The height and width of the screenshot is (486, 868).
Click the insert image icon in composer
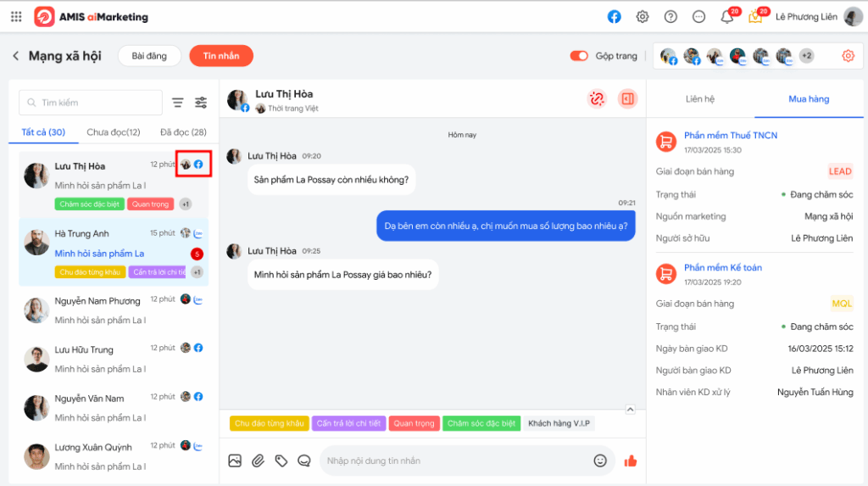(235, 461)
